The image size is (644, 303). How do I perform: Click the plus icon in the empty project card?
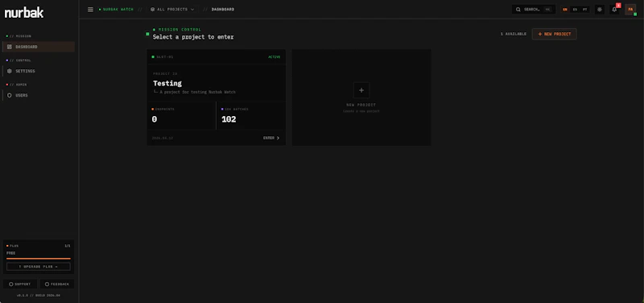click(361, 90)
